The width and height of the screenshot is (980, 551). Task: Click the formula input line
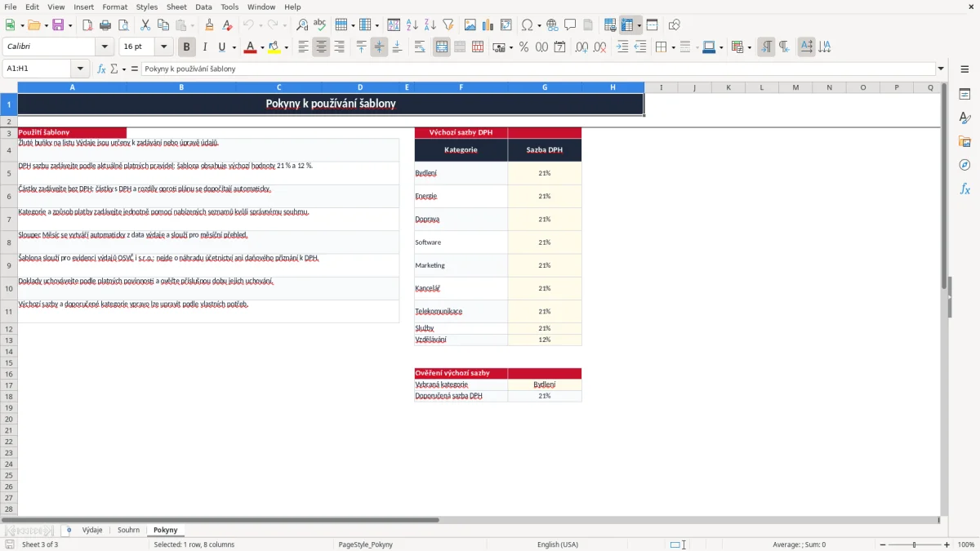(x=538, y=69)
